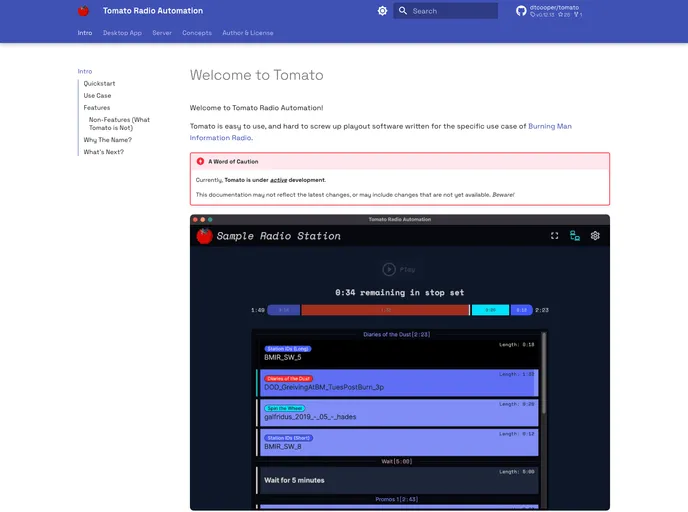688x512 pixels.
Task: Select the BMIR_SW_8 playlist item
Action: 398,442
